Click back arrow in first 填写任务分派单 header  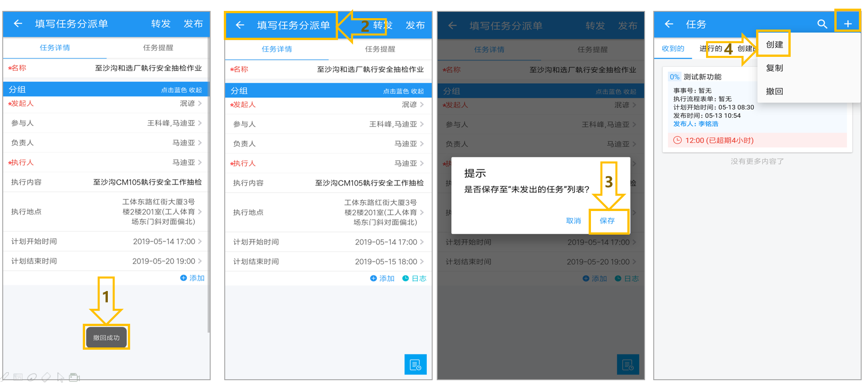18,23
